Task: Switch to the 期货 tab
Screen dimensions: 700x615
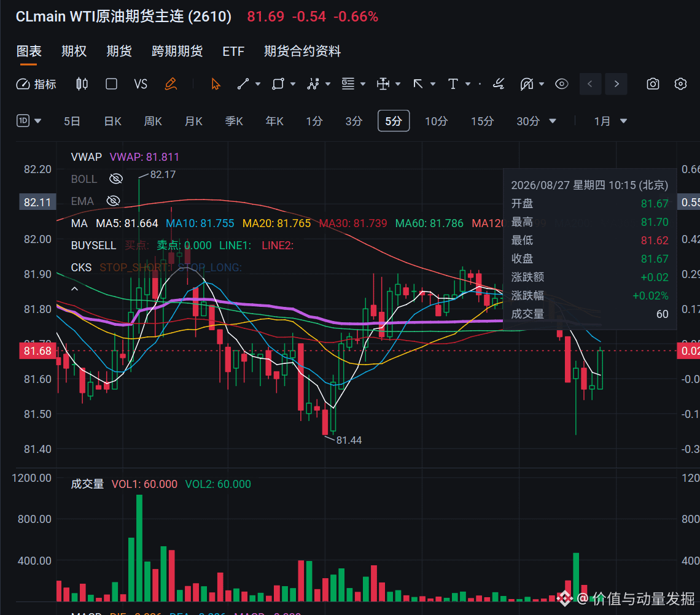Action: [x=119, y=52]
